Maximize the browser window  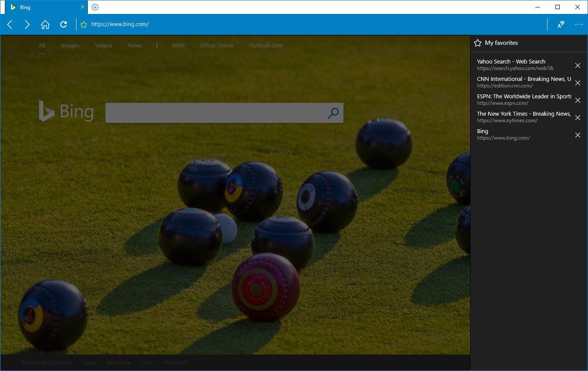pyautogui.click(x=558, y=7)
